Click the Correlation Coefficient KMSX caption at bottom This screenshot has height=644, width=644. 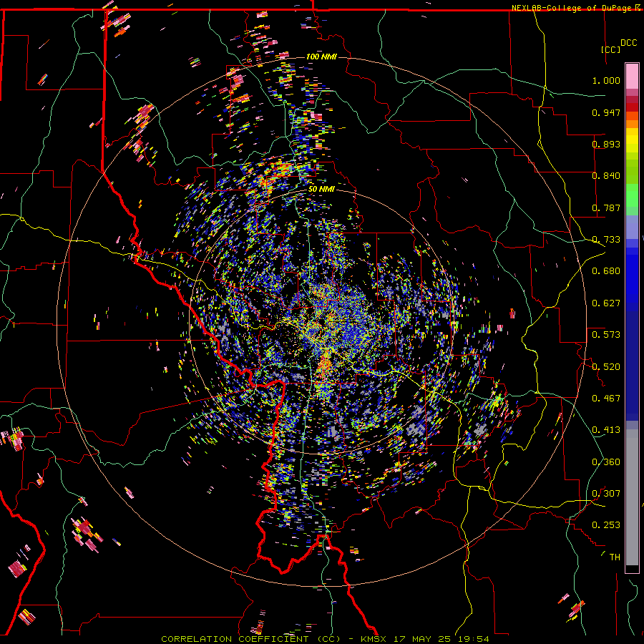pos(325,639)
